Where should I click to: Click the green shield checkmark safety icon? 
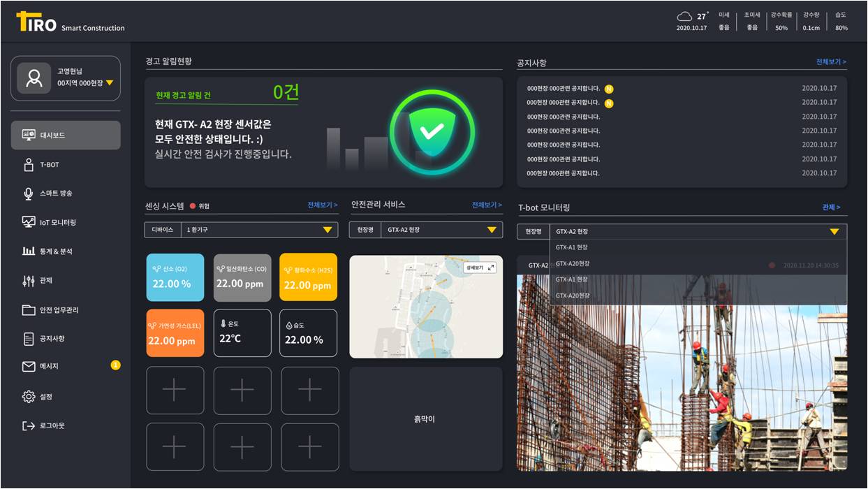coord(432,131)
